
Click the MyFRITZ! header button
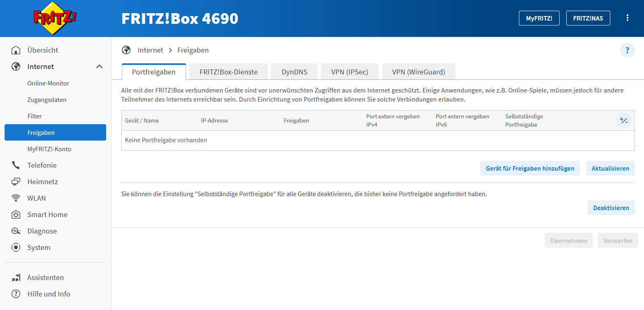tap(539, 18)
